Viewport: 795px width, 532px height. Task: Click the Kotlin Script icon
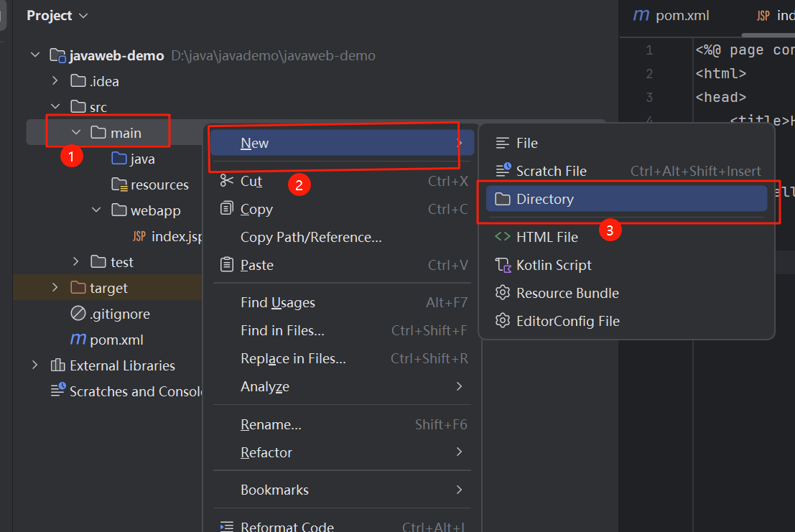point(503,265)
